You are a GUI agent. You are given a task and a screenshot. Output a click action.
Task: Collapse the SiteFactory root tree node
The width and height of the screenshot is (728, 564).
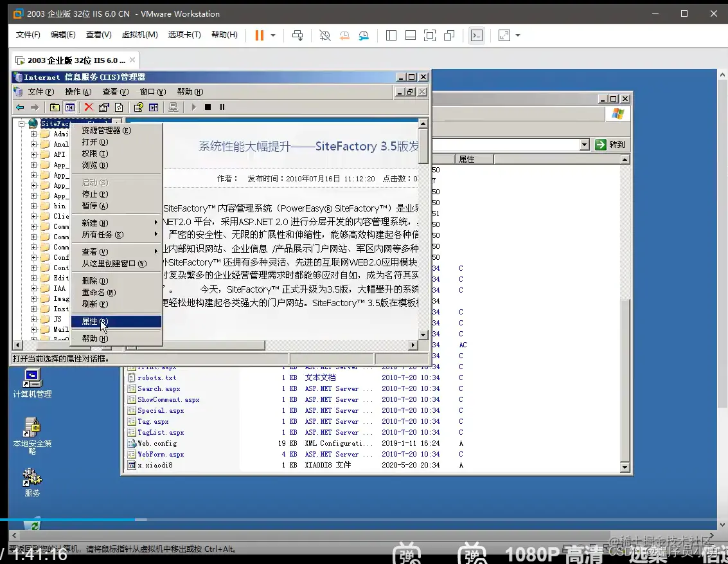[x=21, y=123]
